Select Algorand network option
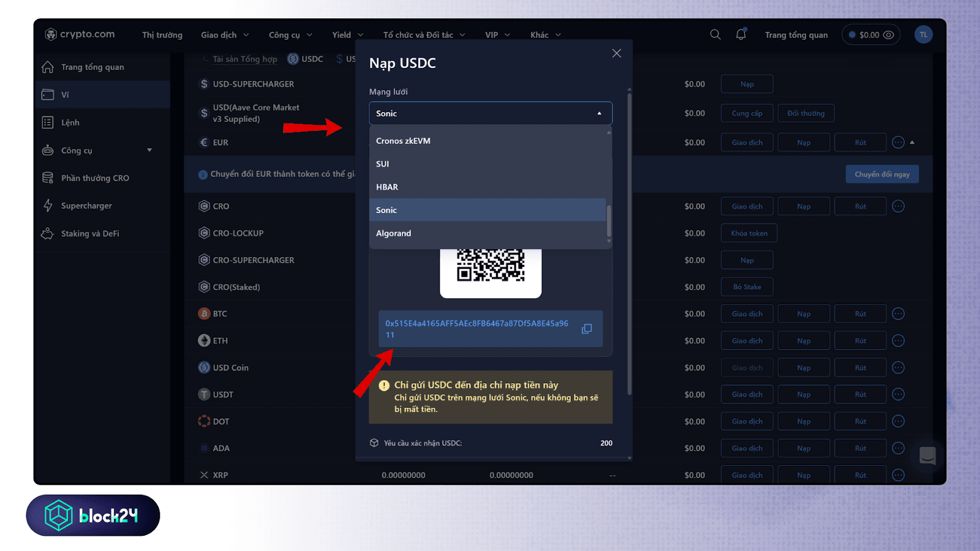 488,233
